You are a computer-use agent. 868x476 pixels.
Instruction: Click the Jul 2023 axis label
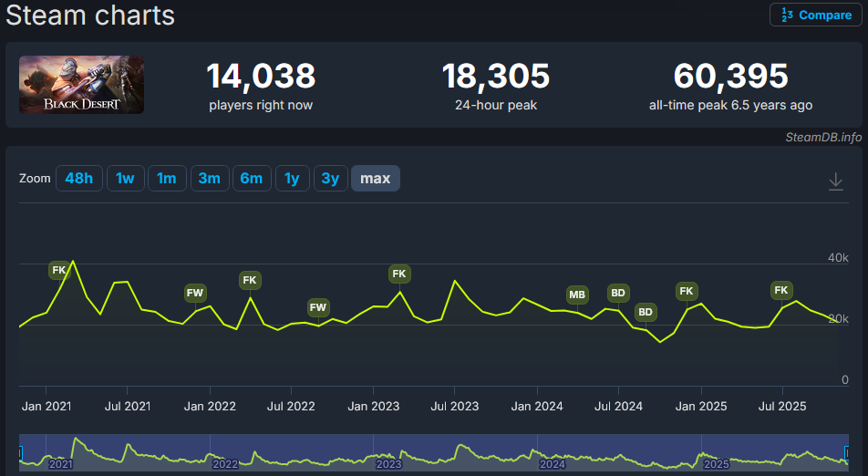pyautogui.click(x=454, y=407)
